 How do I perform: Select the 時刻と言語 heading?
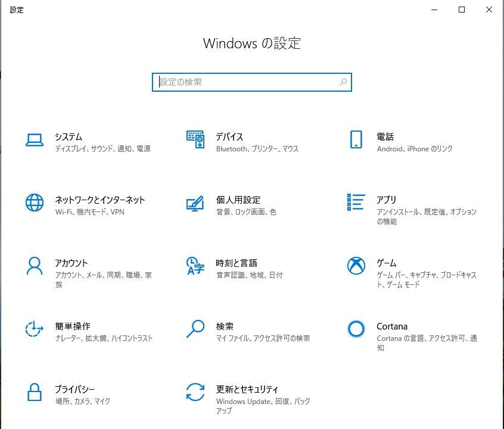(237, 263)
